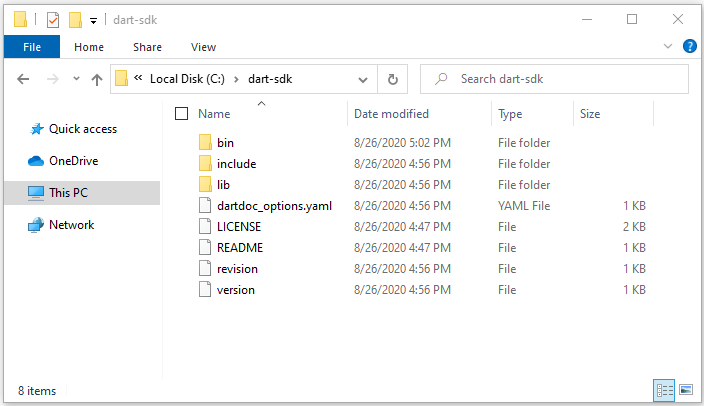
Task: Expand the ribbon using chevron
Action: (668, 46)
